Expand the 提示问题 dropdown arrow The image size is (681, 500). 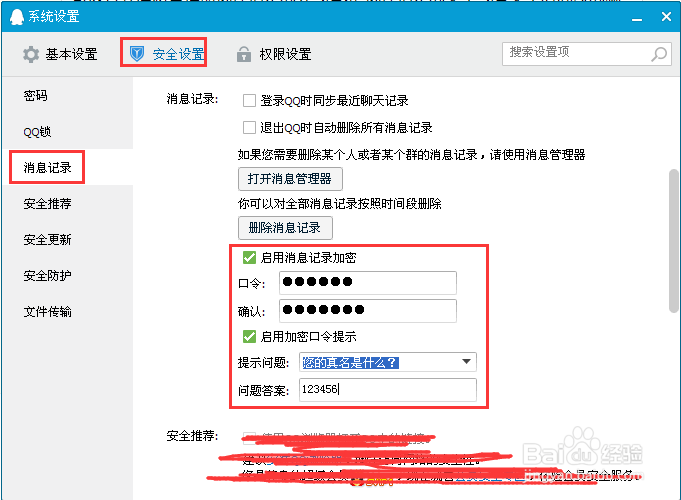point(466,362)
